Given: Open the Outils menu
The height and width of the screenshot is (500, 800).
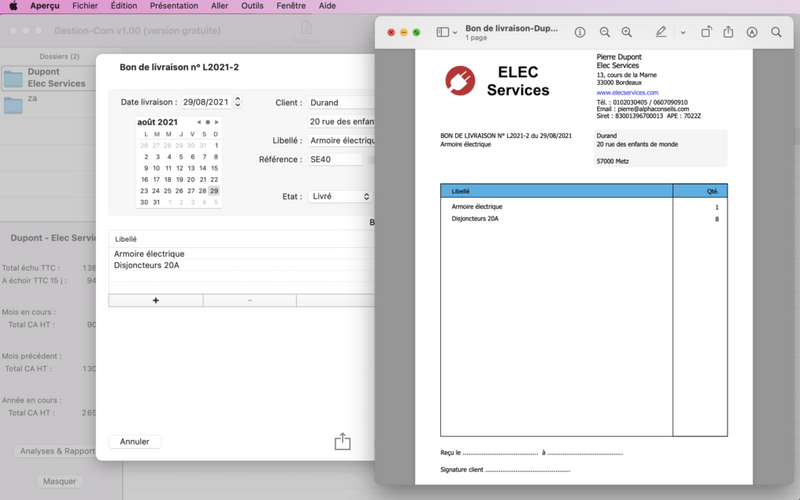Looking at the screenshot, I should 252,6.
